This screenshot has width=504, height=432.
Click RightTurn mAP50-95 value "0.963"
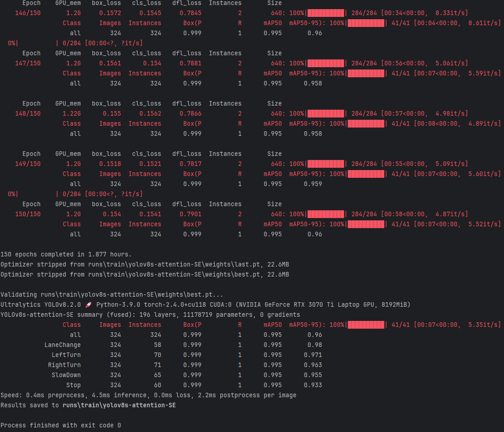click(313, 365)
